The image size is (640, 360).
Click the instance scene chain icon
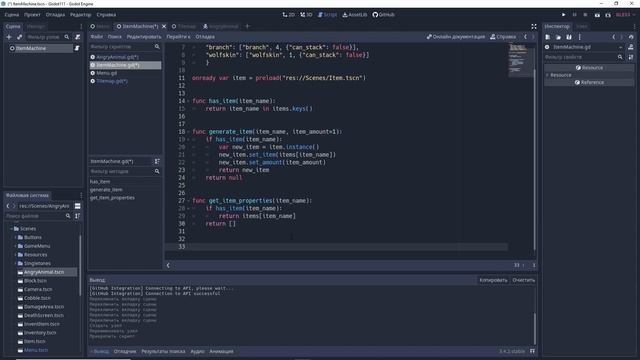click(x=19, y=37)
